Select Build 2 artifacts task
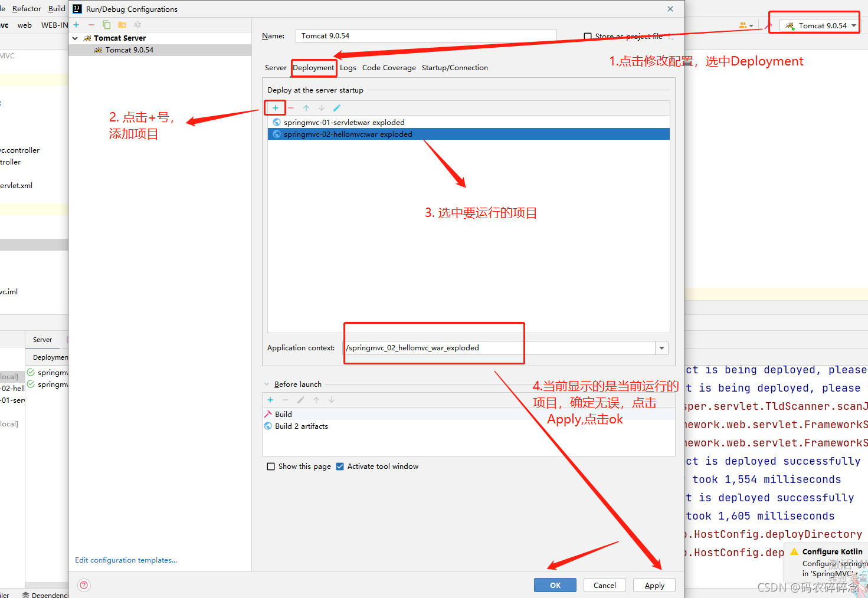This screenshot has width=868, height=598. (469, 426)
